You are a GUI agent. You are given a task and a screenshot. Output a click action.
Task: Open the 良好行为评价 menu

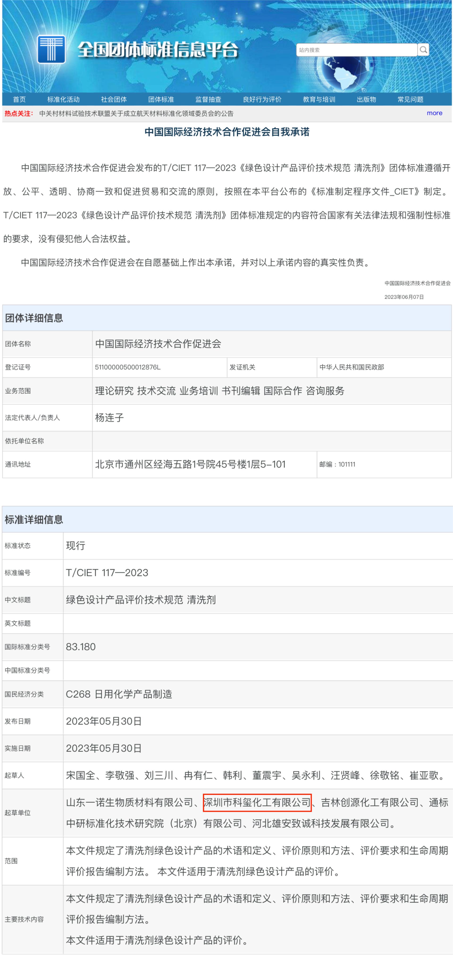pos(262,99)
